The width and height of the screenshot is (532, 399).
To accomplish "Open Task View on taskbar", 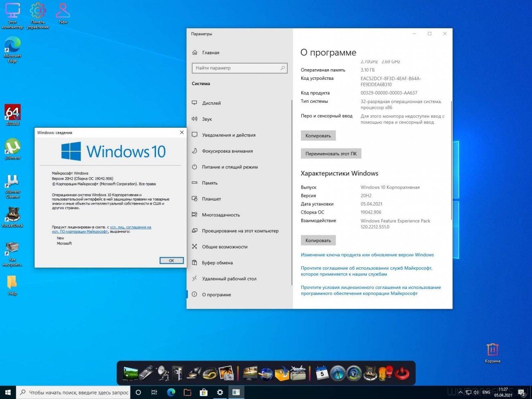I will (x=154, y=392).
